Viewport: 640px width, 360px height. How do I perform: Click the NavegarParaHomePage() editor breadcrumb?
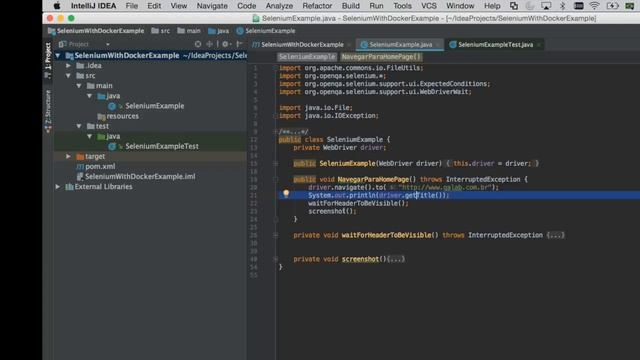coord(381,57)
